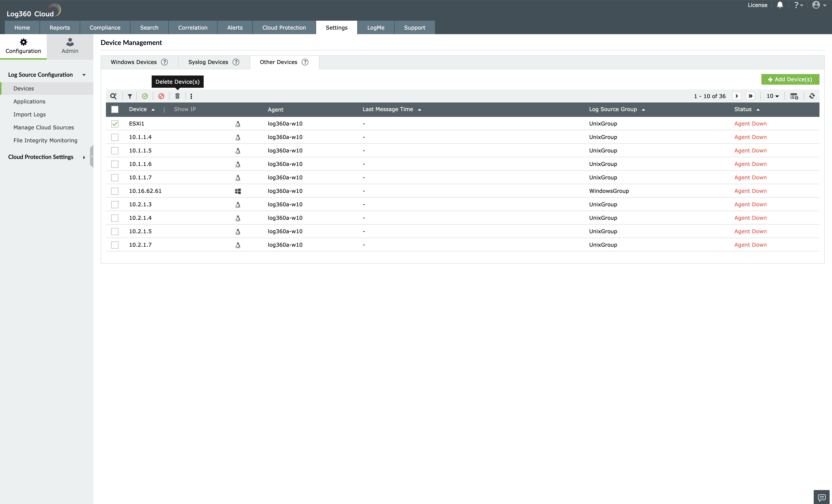Open the device search tool

pos(113,96)
